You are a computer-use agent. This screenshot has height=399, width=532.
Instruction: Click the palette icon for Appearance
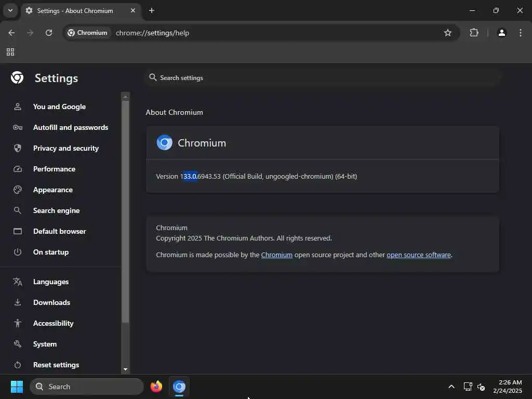coord(18,190)
